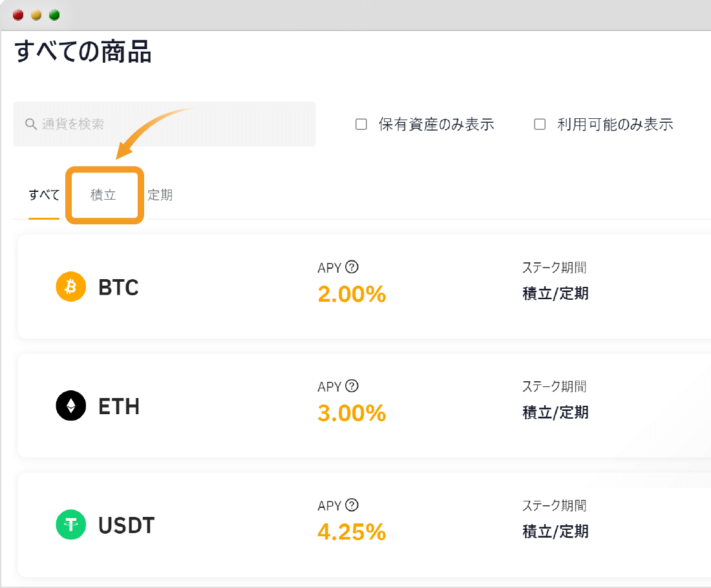Screen dimensions: 711x588
Task: Focus the 通貨を検索 search field
Action: tap(175, 124)
